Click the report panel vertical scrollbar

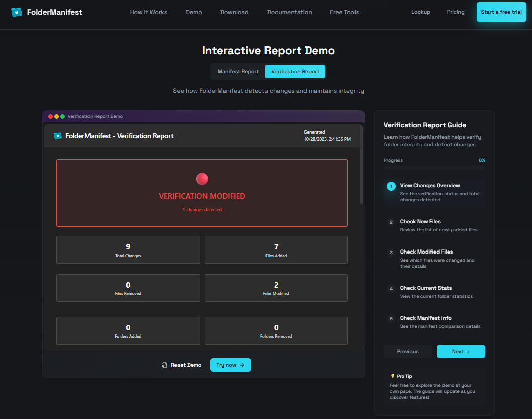point(361,176)
